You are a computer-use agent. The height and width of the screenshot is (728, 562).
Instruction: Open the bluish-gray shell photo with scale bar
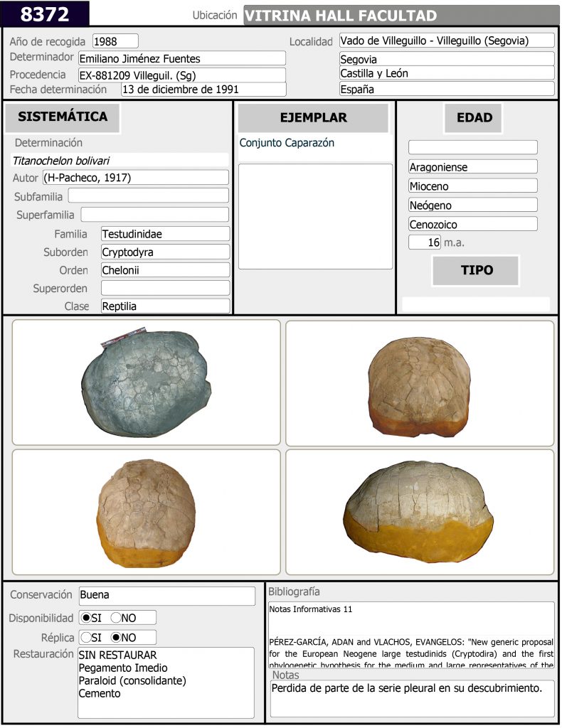pyautogui.click(x=147, y=382)
